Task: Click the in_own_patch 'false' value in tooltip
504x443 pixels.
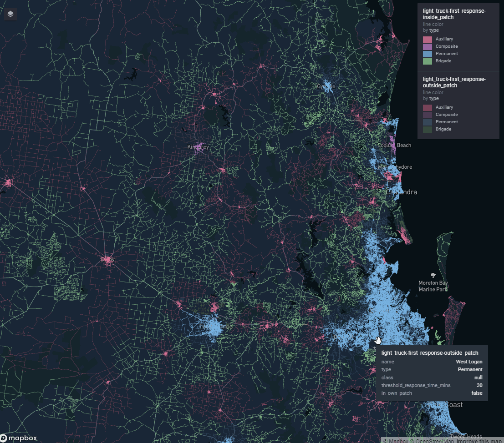Action: pos(477,393)
